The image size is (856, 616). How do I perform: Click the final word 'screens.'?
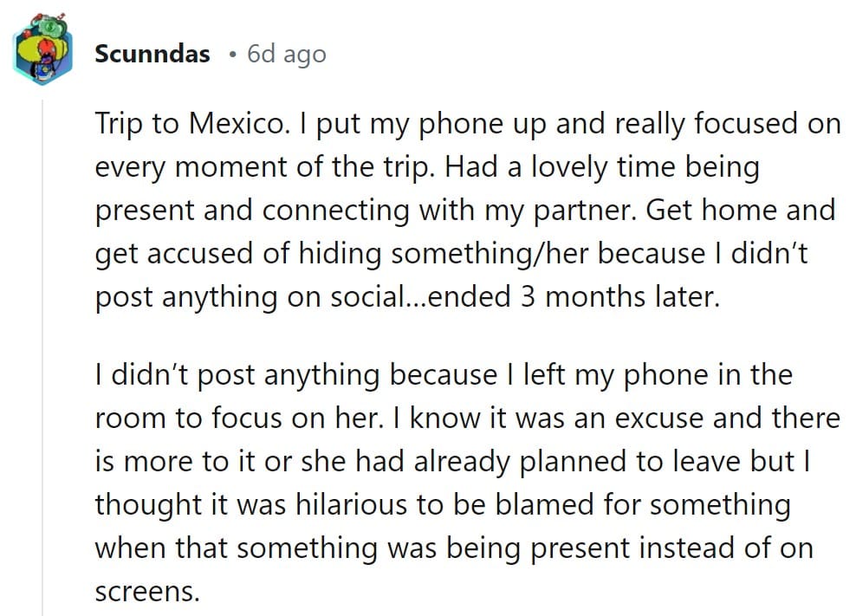[x=147, y=592]
